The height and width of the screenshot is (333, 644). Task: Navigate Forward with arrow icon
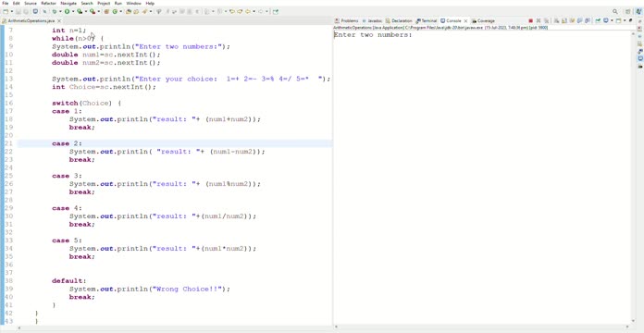[x=260, y=11]
